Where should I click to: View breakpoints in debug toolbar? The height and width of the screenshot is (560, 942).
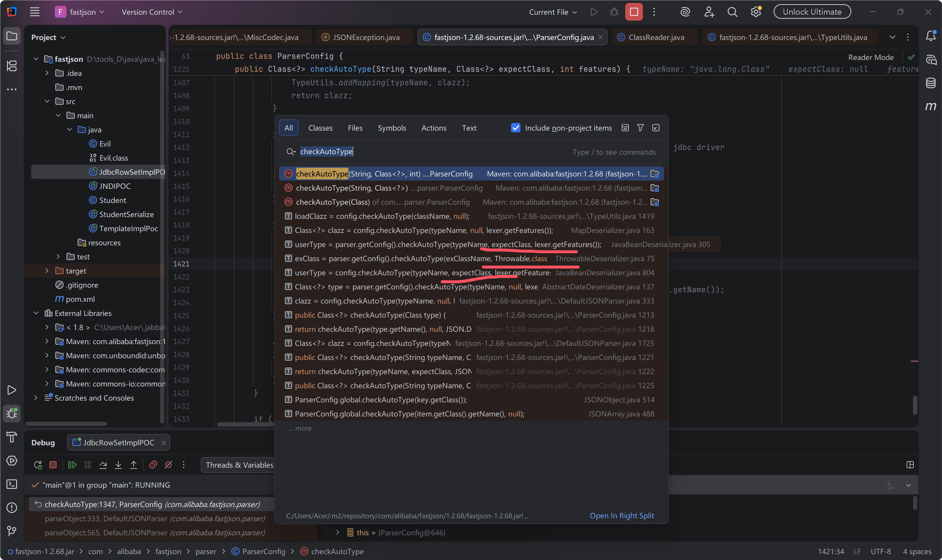click(x=153, y=465)
